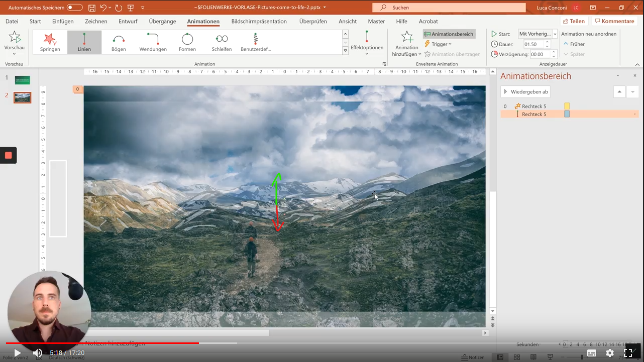Image resolution: width=644 pixels, height=362 pixels.
Task: Toggle the Animationsbereich pane button
Action: (x=449, y=34)
